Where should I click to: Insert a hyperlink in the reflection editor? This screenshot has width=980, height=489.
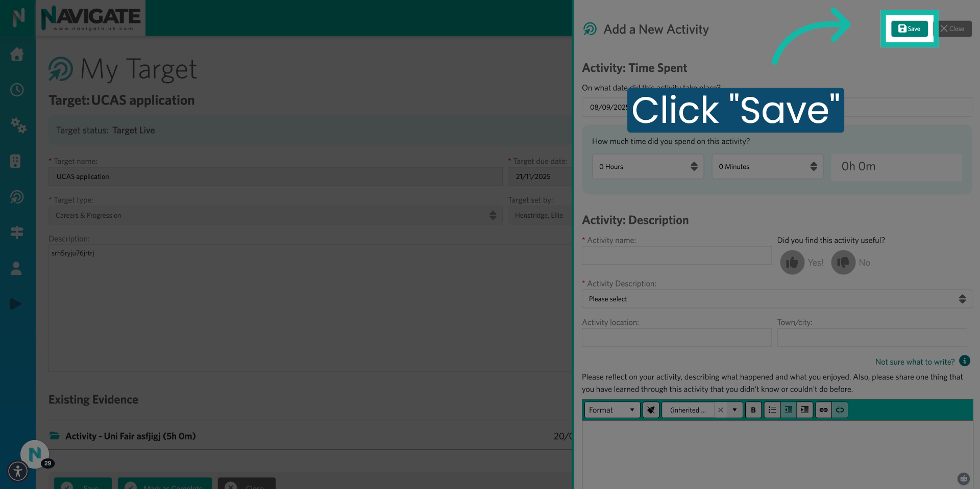[x=823, y=409]
